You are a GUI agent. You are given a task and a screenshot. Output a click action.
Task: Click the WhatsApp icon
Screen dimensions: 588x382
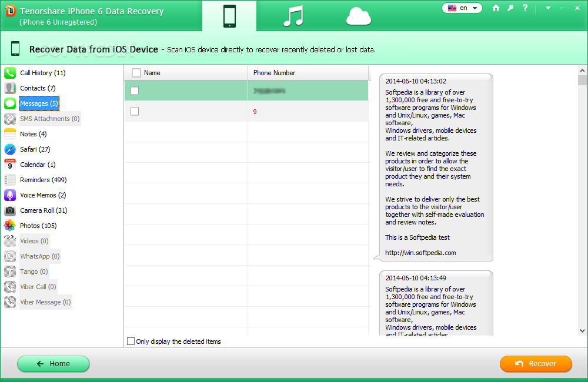pos(10,256)
